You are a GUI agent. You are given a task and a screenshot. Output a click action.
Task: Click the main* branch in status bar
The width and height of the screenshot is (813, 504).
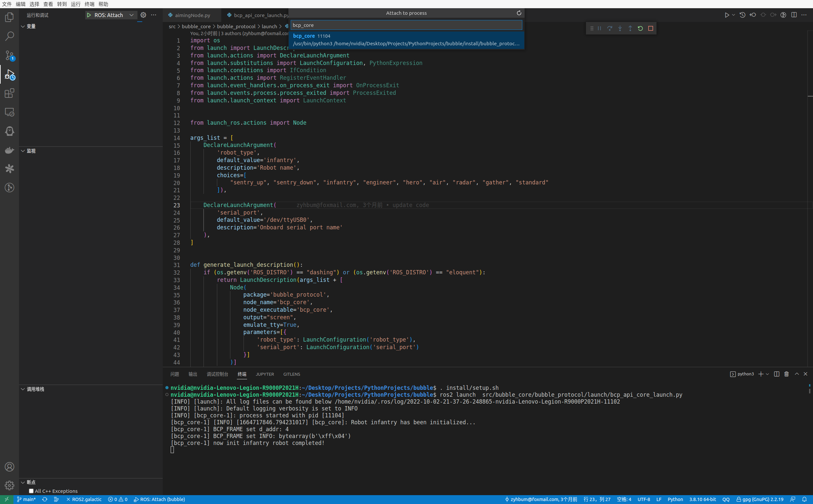26,499
